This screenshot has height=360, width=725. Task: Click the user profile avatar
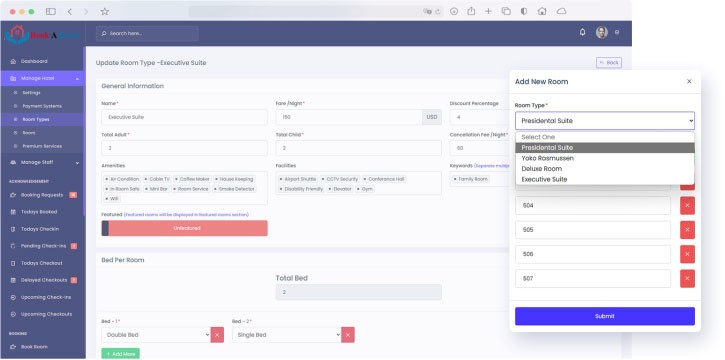point(602,33)
